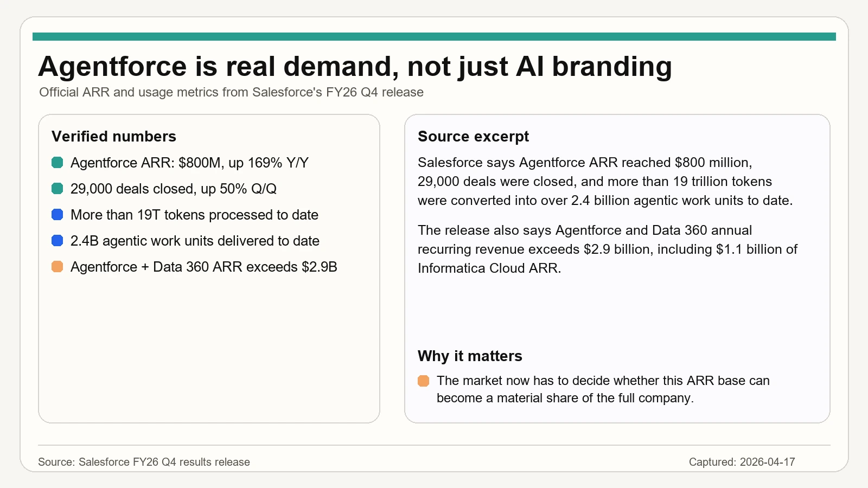The width and height of the screenshot is (868, 488).
Task: Select the slide title about Agentforce real demand
Action: tap(355, 66)
